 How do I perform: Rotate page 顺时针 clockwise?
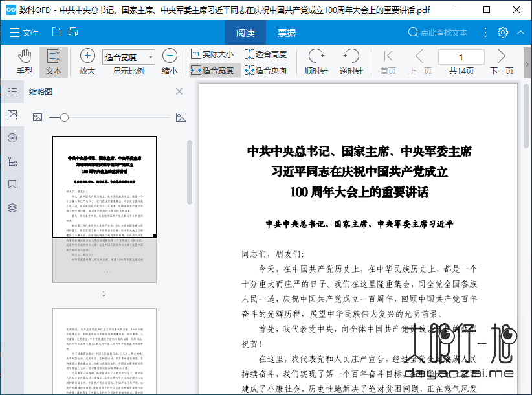tap(316, 62)
